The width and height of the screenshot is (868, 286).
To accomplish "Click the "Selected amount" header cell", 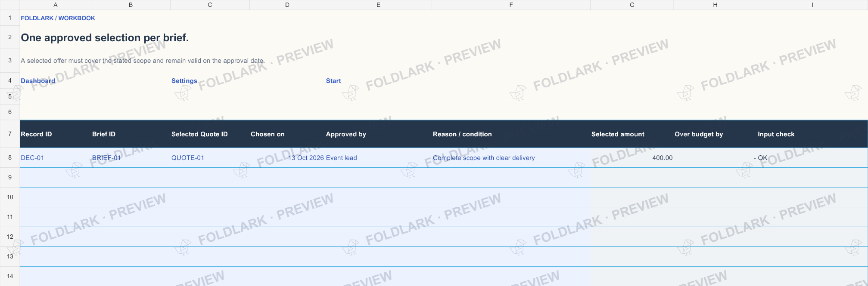I will pos(632,134).
